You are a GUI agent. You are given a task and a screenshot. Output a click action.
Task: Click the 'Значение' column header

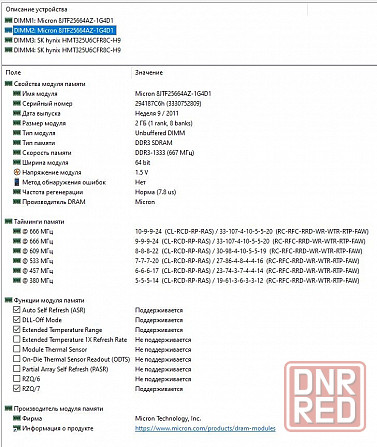(x=149, y=73)
